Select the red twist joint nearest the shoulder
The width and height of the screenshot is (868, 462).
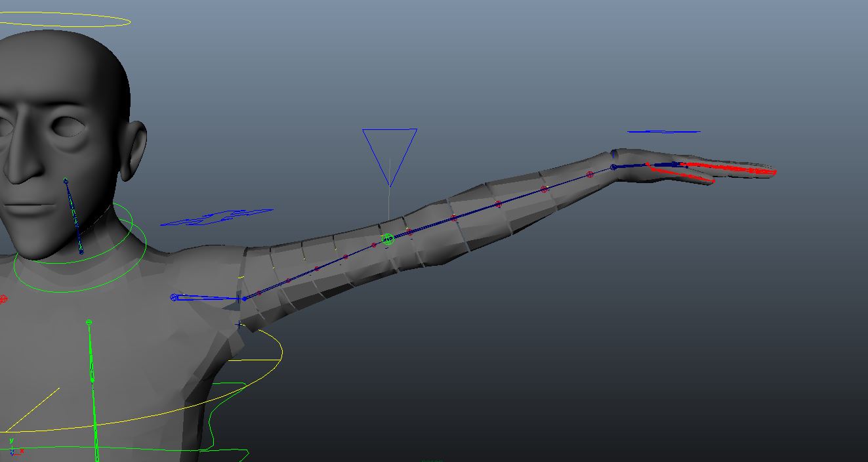[259, 293]
